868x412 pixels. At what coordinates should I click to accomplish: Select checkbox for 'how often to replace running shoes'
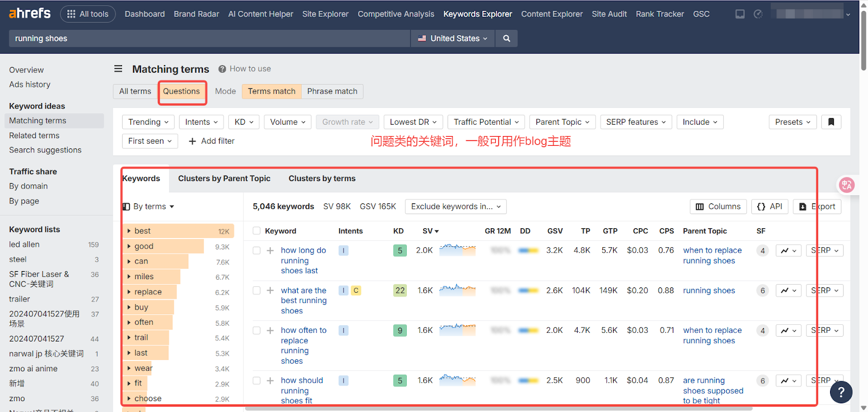tap(257, 331)
